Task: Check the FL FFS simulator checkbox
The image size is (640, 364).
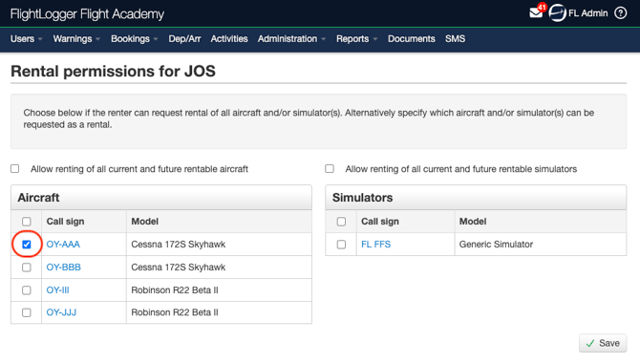Action: point(341,245)
